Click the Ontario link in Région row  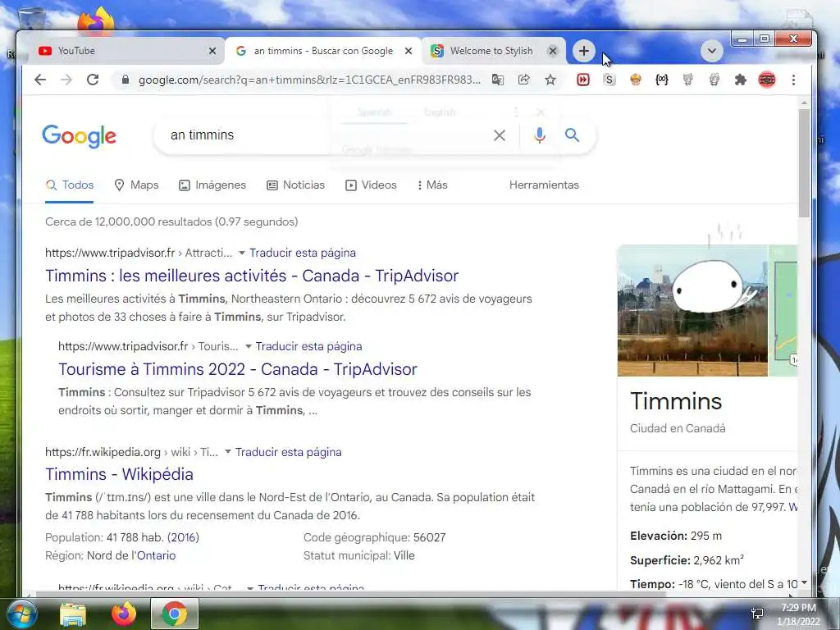pyautogui.click(x=156, y=555)
